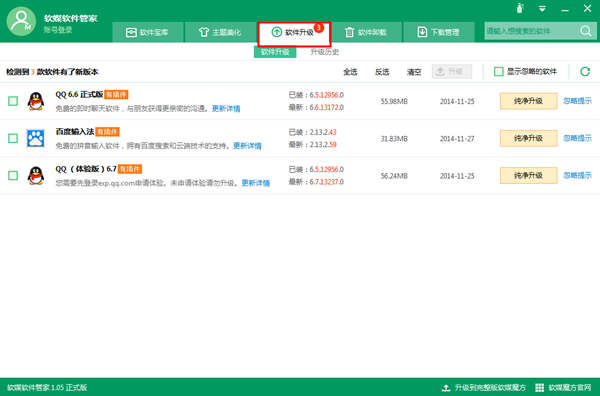This screenshot has width=600, height=396.
Task: Click the 百度输入法 title text
Action: 75,132
